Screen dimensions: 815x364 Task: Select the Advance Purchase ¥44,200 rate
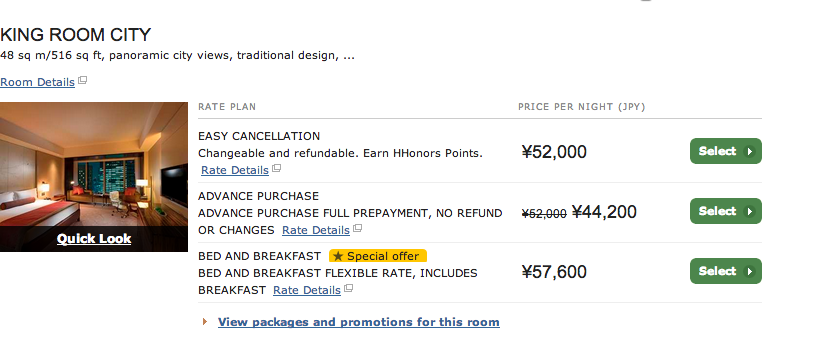click(x=726, y=211)
